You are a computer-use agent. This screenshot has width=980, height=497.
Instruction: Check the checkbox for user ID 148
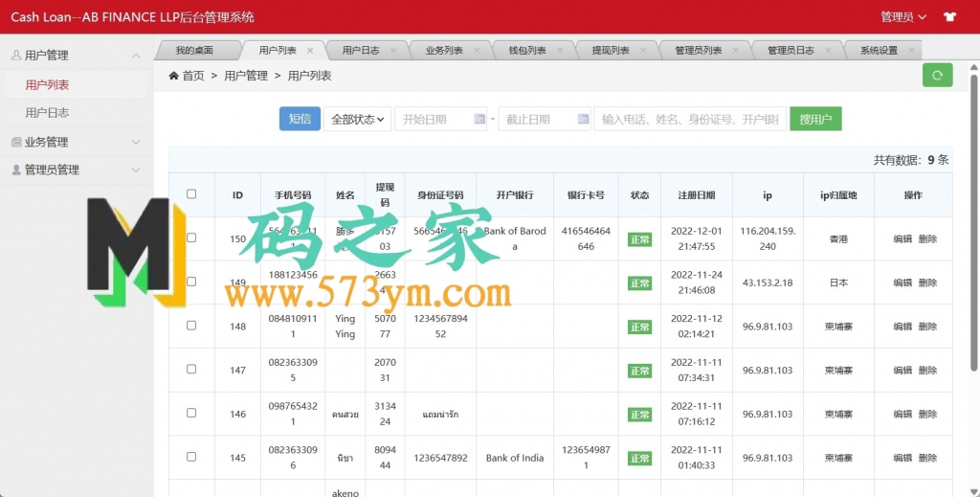click(x=191, y=325)
